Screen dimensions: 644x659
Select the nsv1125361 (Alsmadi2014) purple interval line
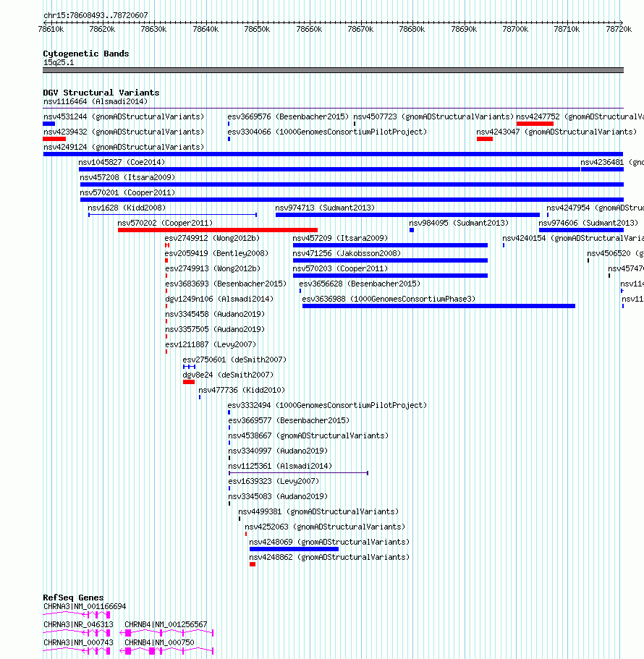click(x=298, y=473)
